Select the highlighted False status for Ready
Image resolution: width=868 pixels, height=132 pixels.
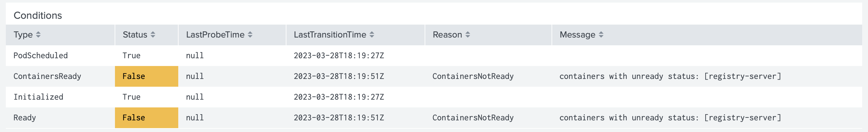pos(146,118)
